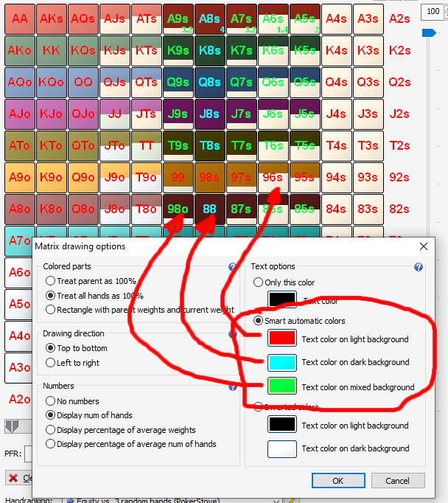Set drawing direction Left to right

(x=73, y=363)
